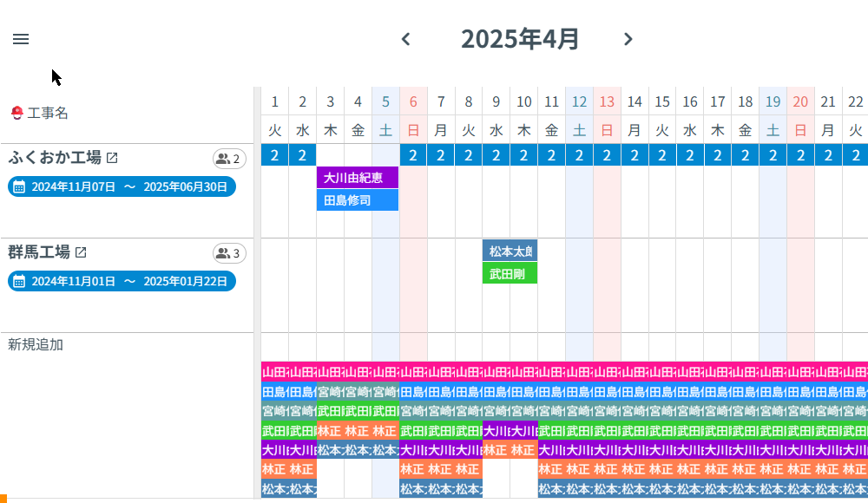The width and height of the screenshot is (868, 503).
Task: Open the hamburger navigation menu
Action: coord(21,38)
